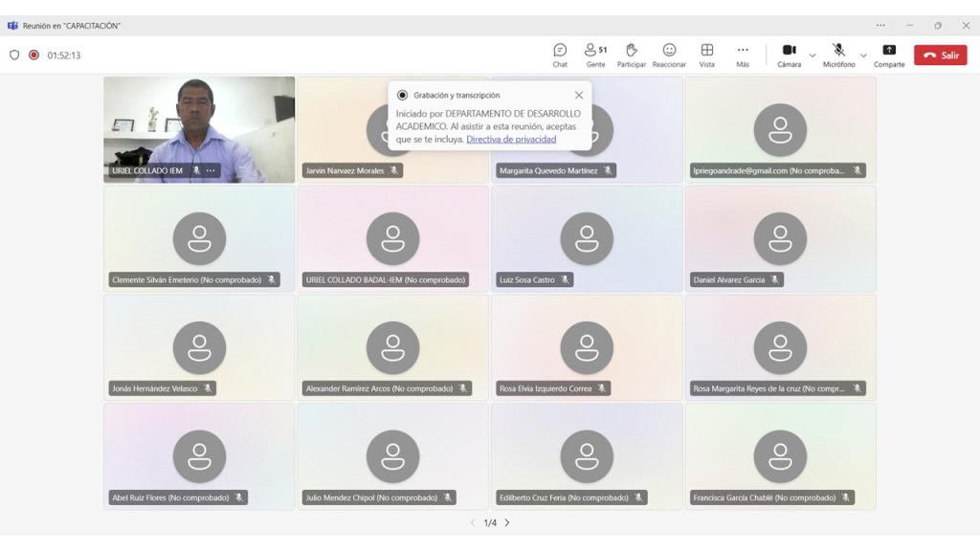This screenshot has width=980, height=551.
Task: Open the Reaccionar emoji menu
Action: coord(669,55)
